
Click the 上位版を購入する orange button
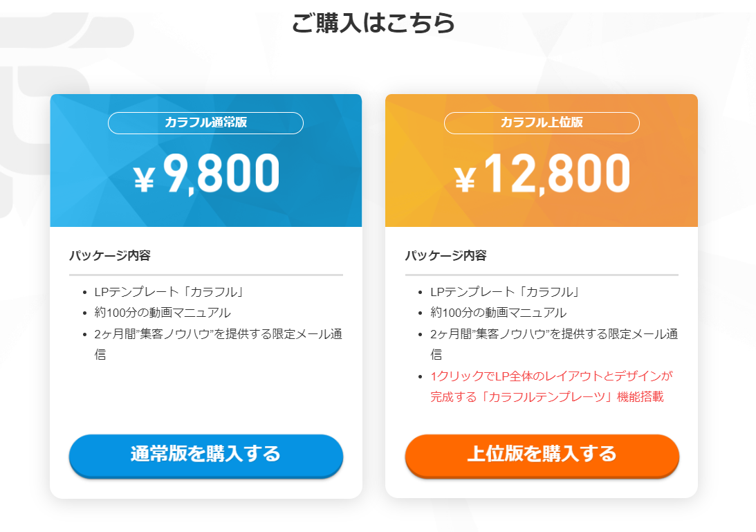542,455
